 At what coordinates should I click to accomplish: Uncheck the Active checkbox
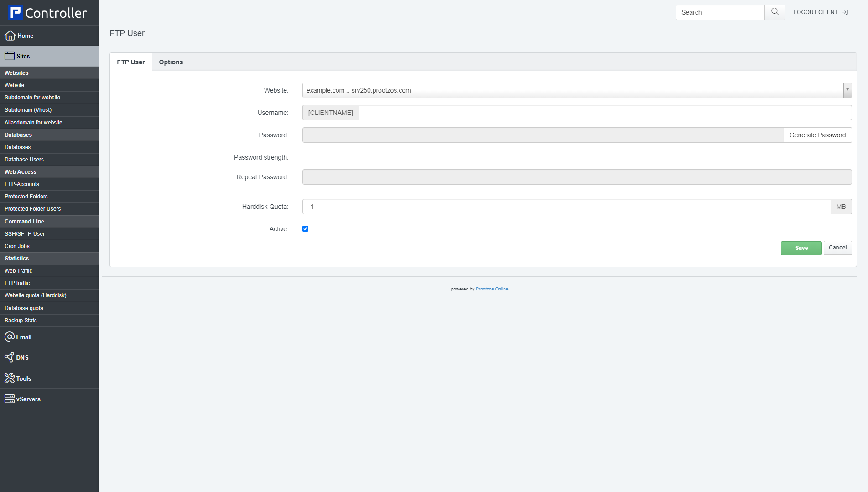coord(306,229)
